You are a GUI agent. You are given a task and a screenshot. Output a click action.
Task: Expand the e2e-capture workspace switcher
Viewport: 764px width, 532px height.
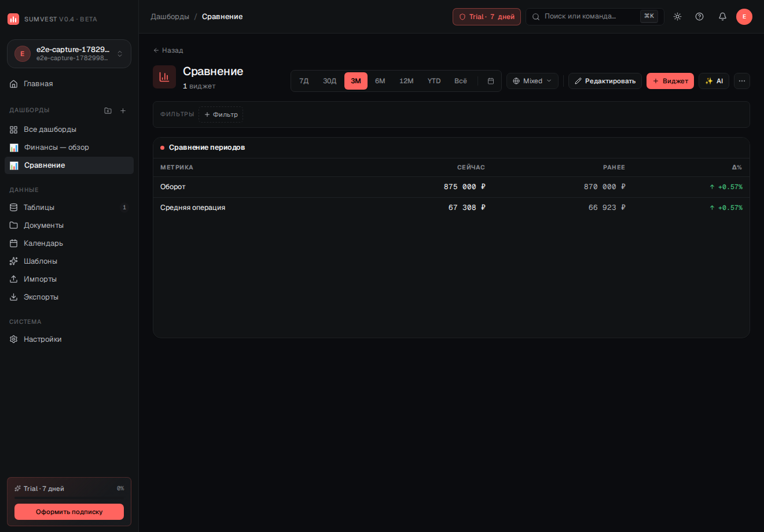(69, 54)
